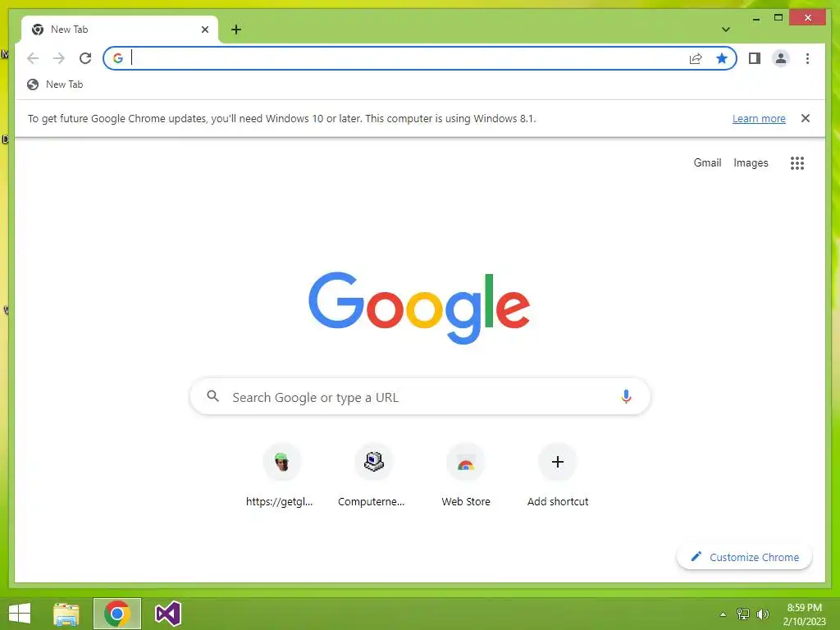The width and height of the screenshot is (840, 630).
Task: Expand the tab search dropdown arrow
Action: [725, 30]
